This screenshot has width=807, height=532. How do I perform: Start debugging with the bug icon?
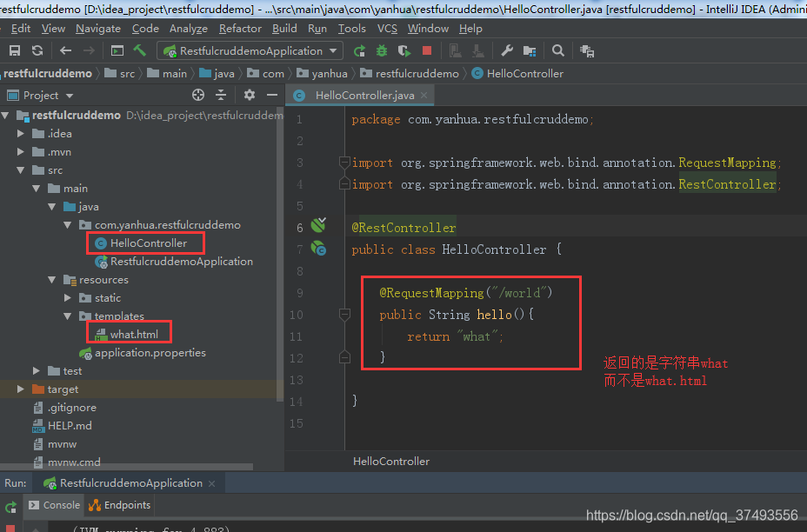click(x=382, y=50)
